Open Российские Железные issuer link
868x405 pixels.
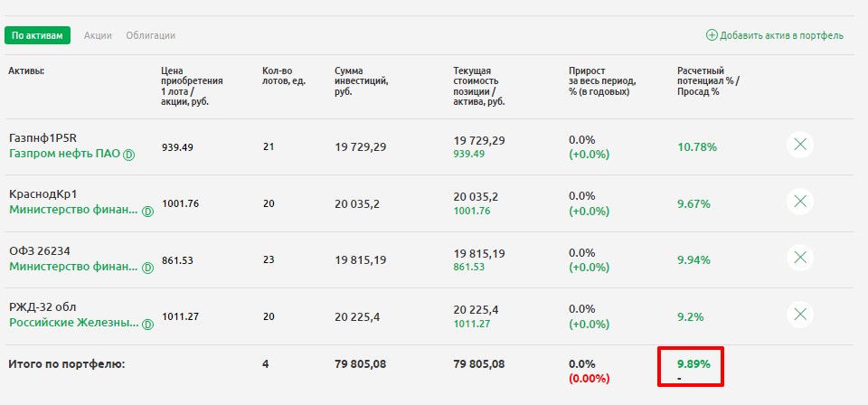[73, 323]
